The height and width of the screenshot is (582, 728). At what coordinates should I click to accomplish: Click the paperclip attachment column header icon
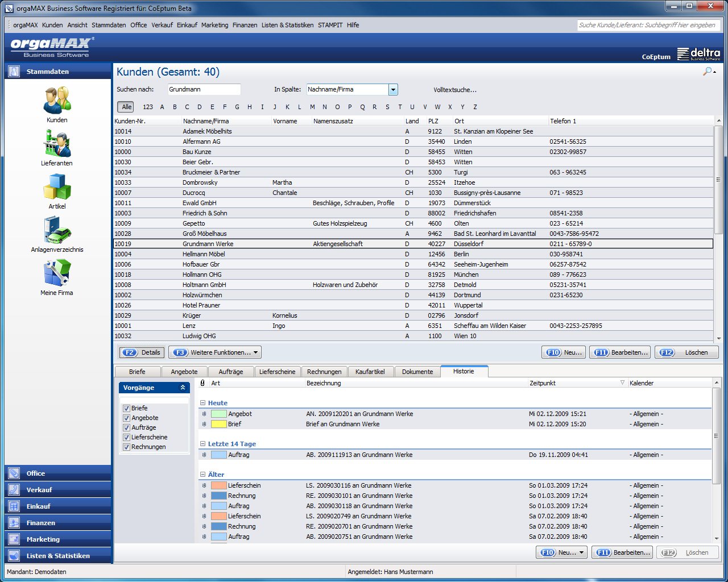(x=203, y=383)
